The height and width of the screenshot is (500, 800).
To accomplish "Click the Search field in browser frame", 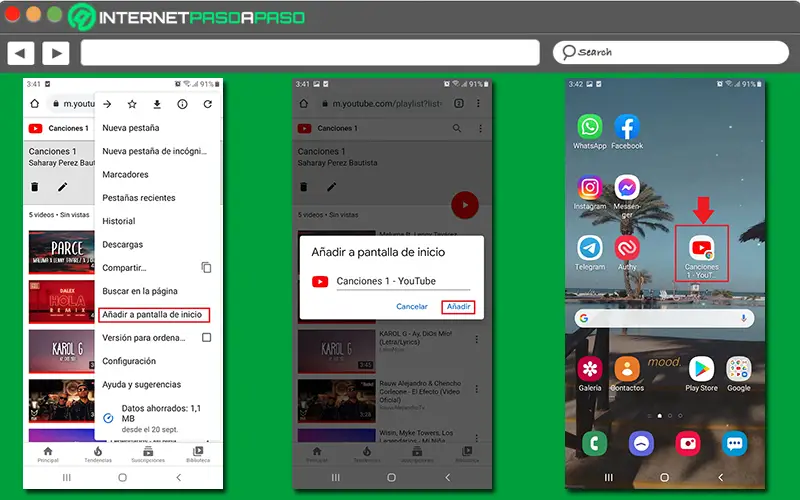I will [x=670, y=53].
